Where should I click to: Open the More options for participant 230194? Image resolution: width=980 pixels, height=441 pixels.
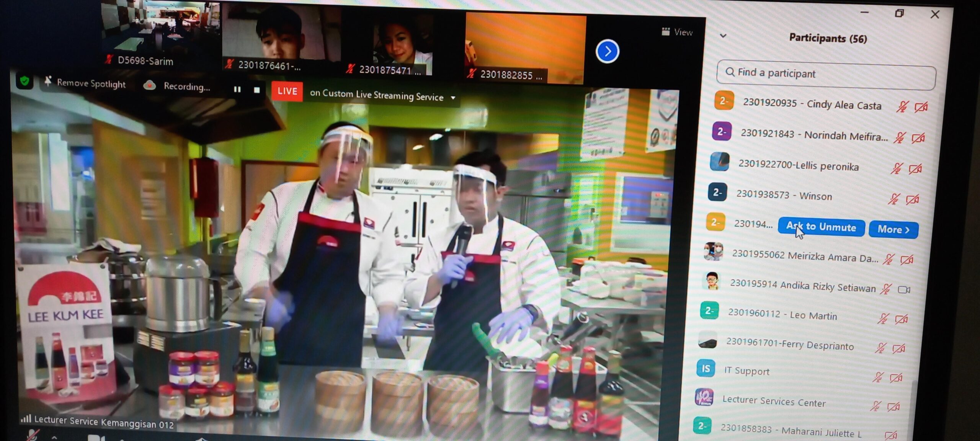pyautogui.click(x=893, y=229)
